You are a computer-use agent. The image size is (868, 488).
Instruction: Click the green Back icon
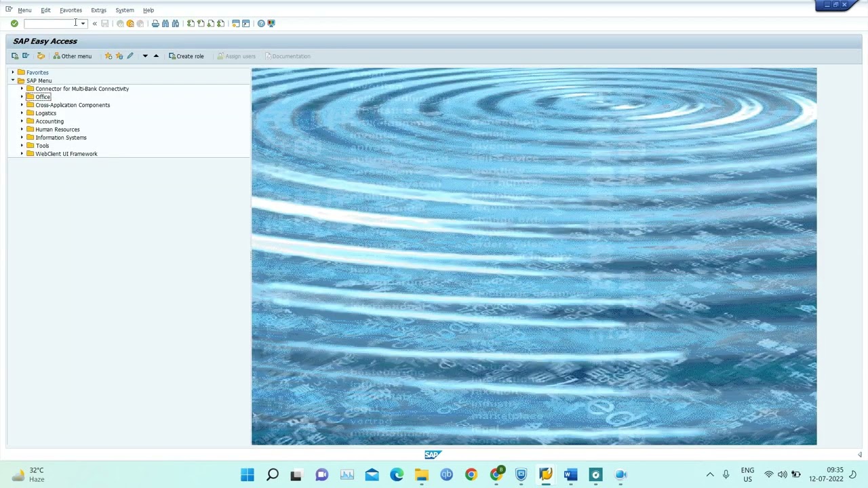120,24
